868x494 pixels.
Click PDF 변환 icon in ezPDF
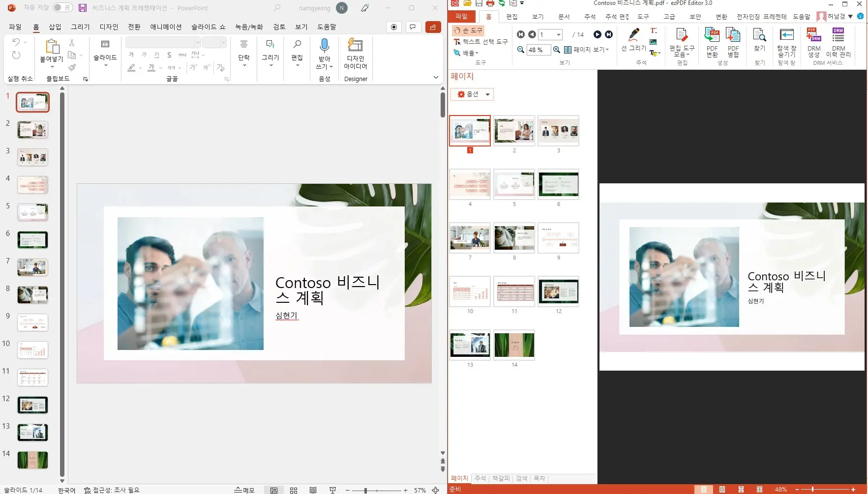coord(712,43)
